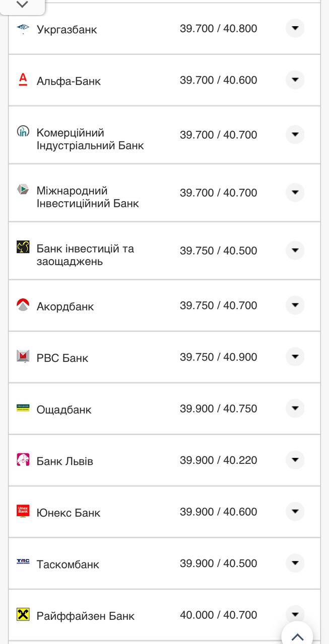The image size is (329, 644).
Task: Open the Ощадбанк dropdown arrow
Action: click(x=295, y=409)
